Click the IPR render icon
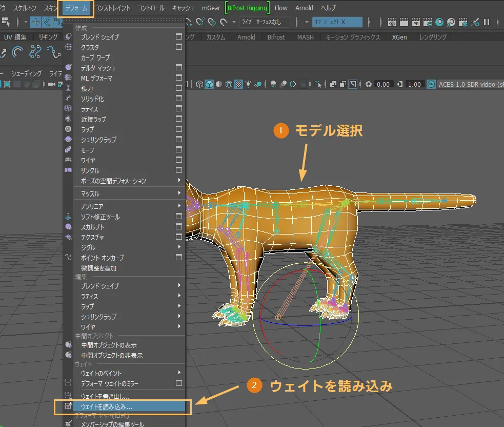The height and width of the screenshot is (427, 504). (416, 22)
